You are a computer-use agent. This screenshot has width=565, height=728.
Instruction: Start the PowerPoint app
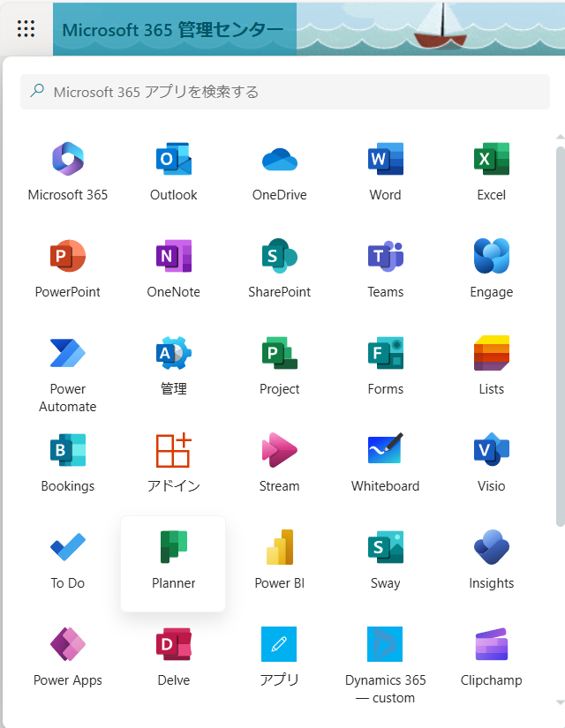[x=68, y=269]
